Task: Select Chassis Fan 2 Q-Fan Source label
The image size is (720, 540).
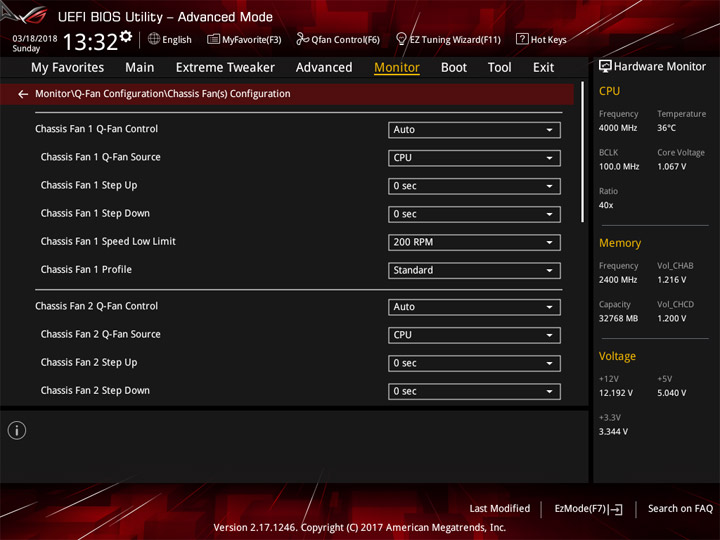Action: [x=101, y=334]
